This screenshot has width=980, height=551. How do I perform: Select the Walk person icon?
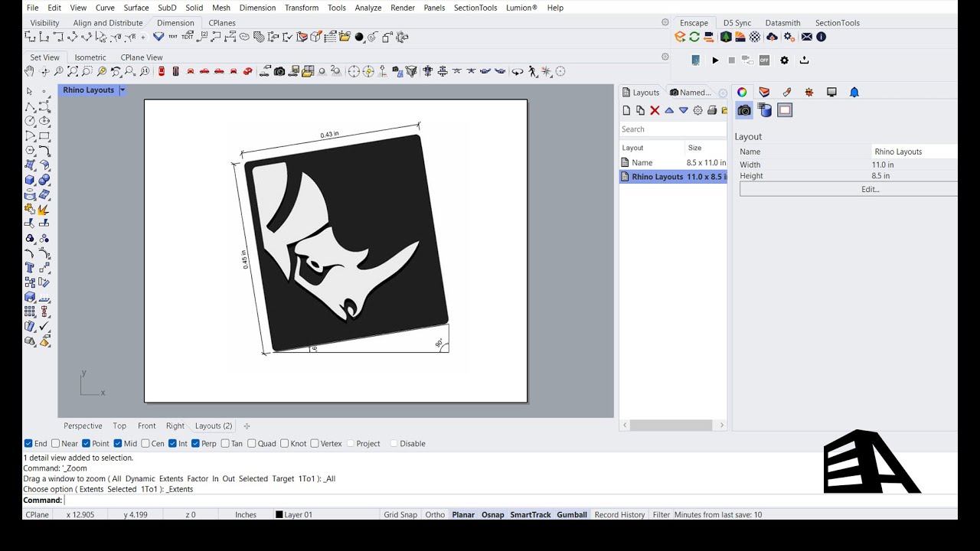tap(532, 71)
